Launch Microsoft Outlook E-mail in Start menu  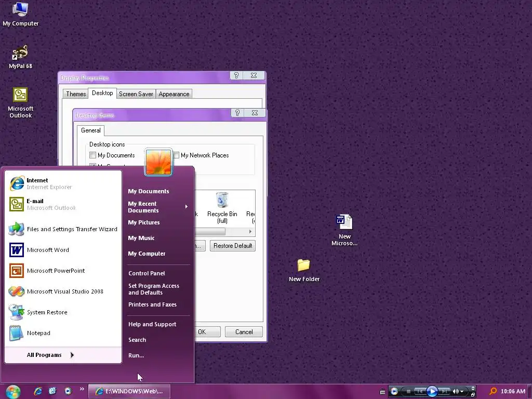click(63, 204)
